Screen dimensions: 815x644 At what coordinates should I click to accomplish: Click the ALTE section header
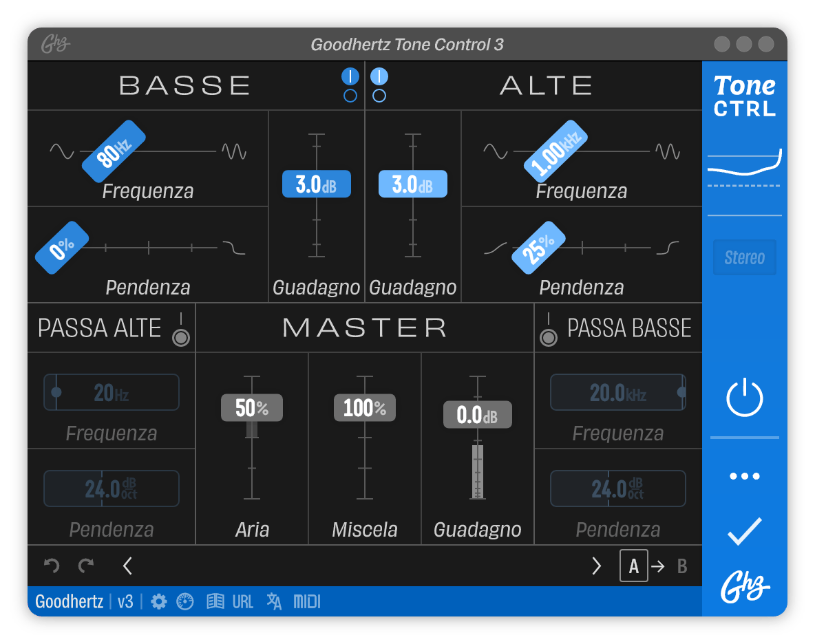[x=547, y=86]
